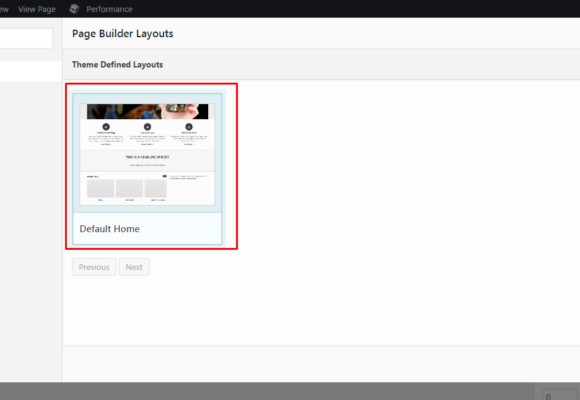Select the Default Home layout preview image
The height and width of the screenshot is (400, 580).
147,154
